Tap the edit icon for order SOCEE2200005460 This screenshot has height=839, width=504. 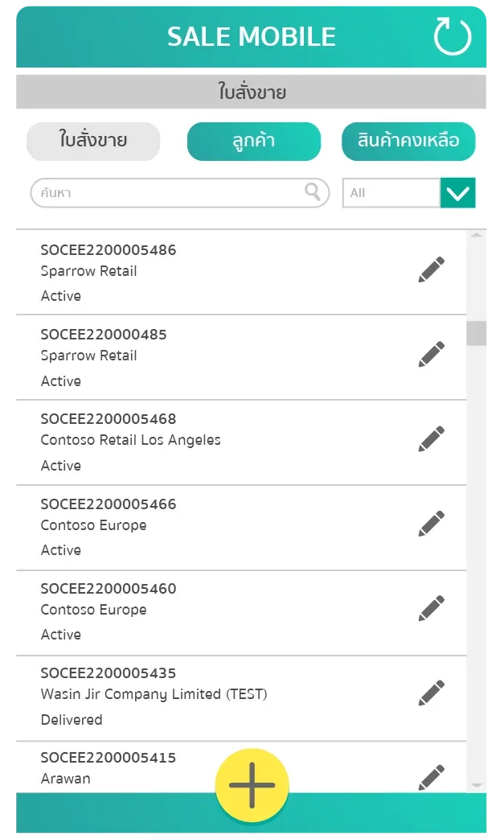tap(431, 607)
